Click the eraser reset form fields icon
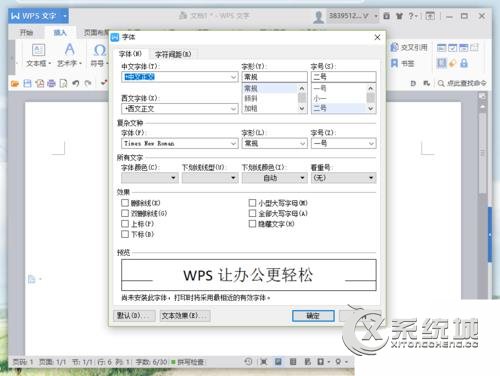The width and height of the screenshot is (500, 376). click(452, 63)
